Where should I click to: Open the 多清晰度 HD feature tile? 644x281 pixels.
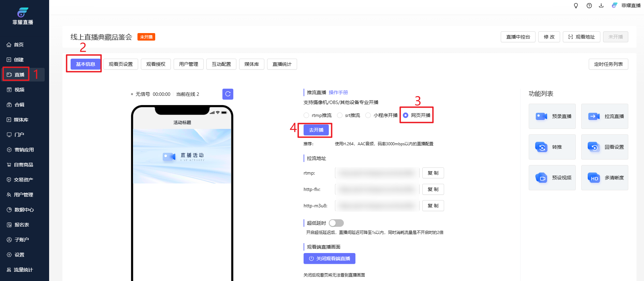coord(604,178)
